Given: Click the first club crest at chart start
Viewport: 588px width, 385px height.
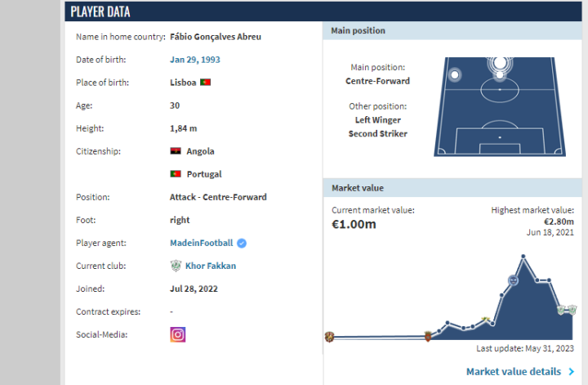Looking at the screenshot, I should tap(329, 336).
